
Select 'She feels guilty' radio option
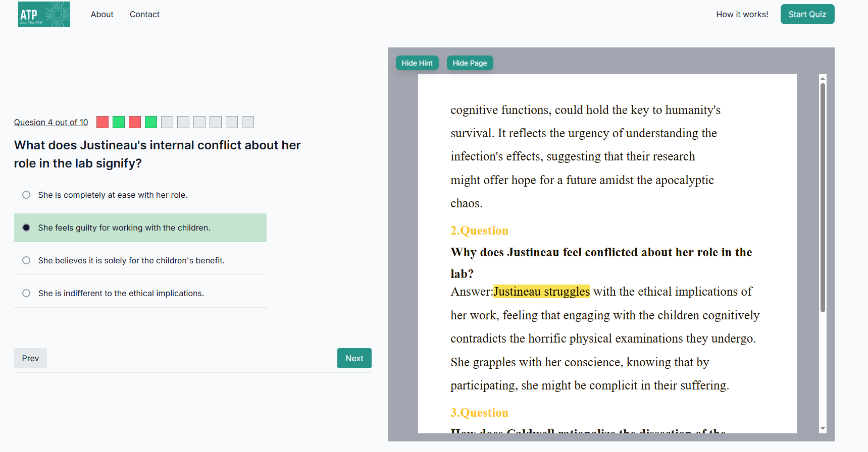click(26, 228)
